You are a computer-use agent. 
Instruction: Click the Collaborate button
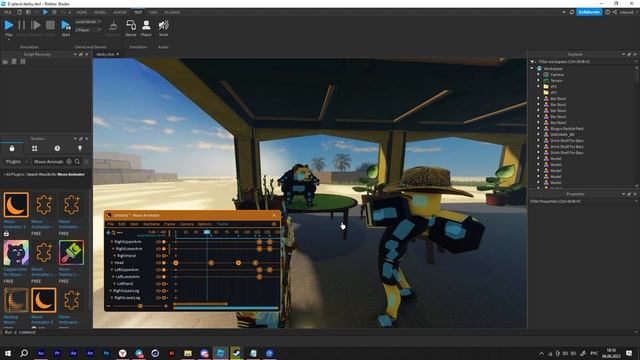coord(589,12)
